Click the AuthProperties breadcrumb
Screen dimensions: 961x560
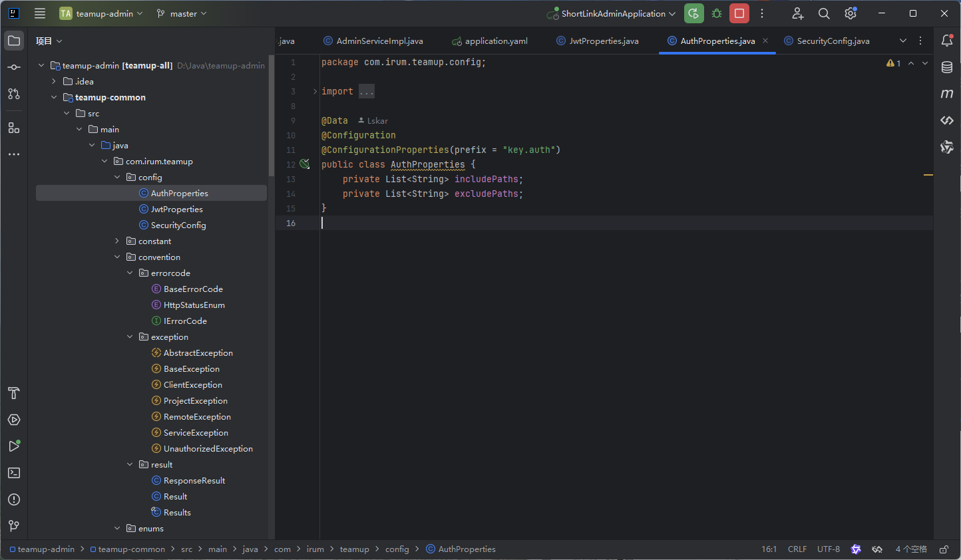point(461,549)
